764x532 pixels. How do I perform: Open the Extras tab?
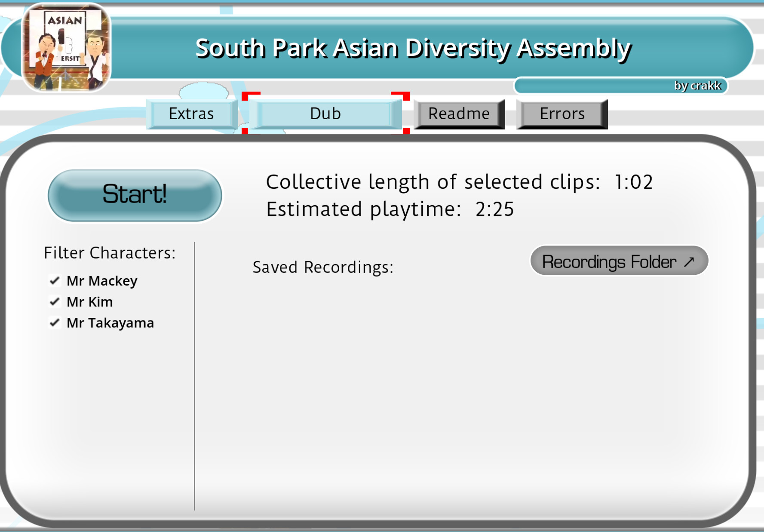pyautogui.click(x=192, y=114)
